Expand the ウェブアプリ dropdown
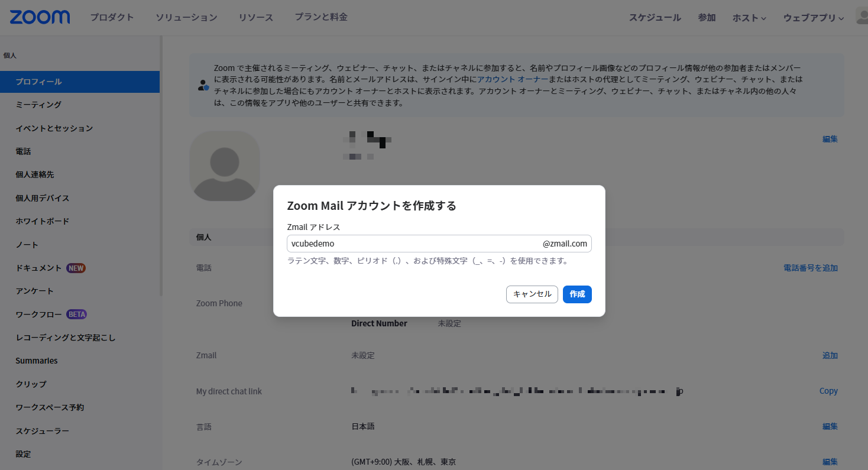Image resolution: width=868 pixels, height=470 pixels. tap(814, 18)
